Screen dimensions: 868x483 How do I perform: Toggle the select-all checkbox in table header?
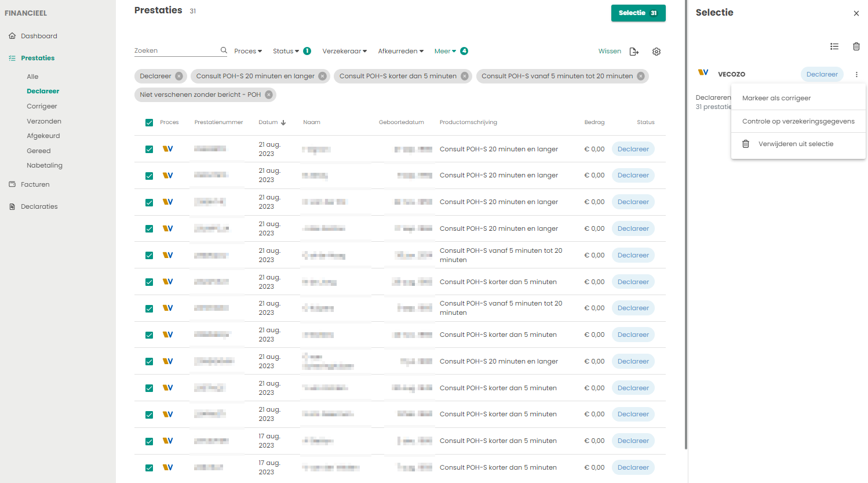pos(149,122)
